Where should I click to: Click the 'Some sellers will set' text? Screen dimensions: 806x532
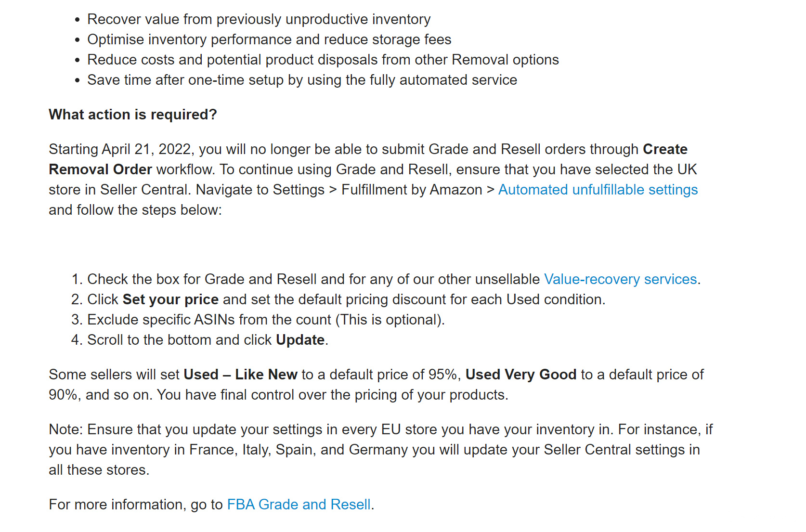tap(114, 375)
